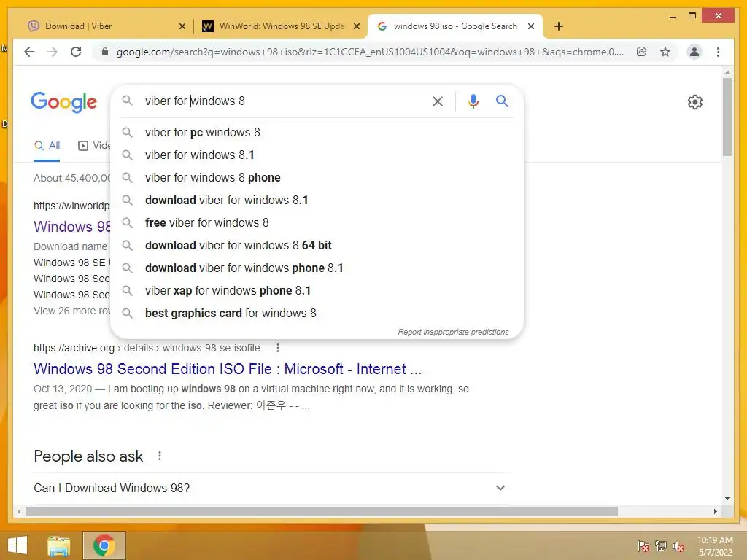Open the Chrome profile avatar
This screenshot has width=747, height=560.
point(694,52)
